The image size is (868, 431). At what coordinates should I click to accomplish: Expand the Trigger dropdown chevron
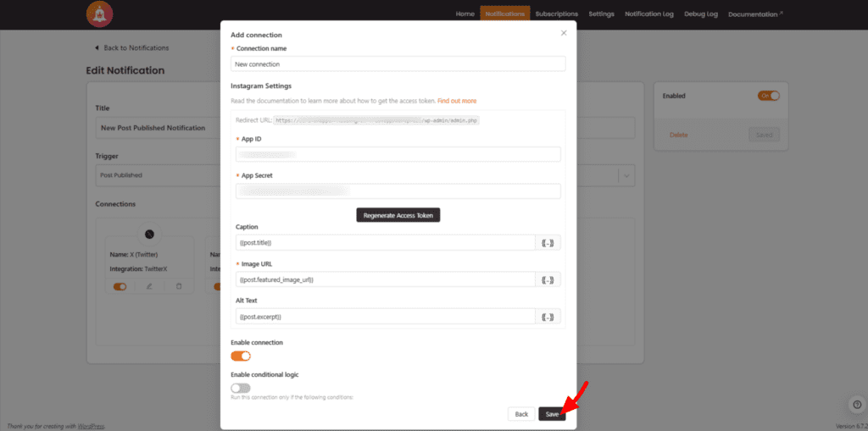(626, 175)
